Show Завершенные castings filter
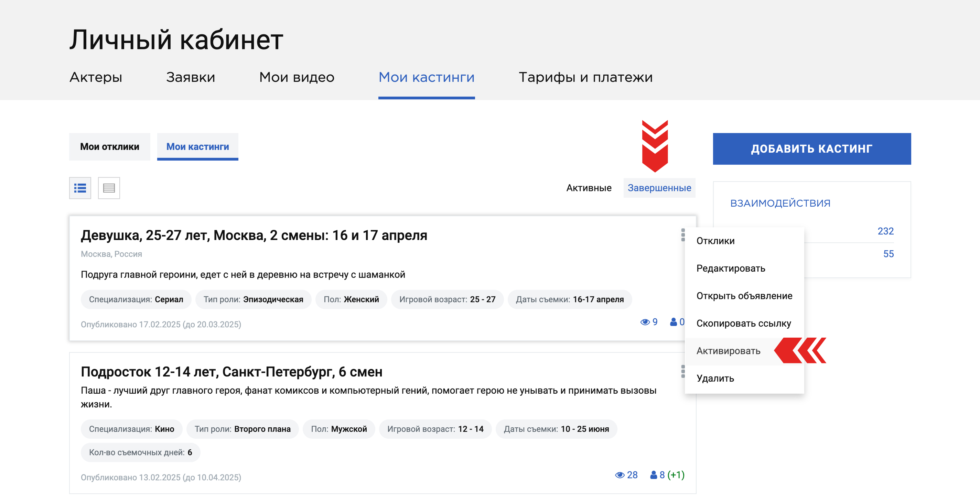This screenshot has height=503, width=980. point(659,188)
